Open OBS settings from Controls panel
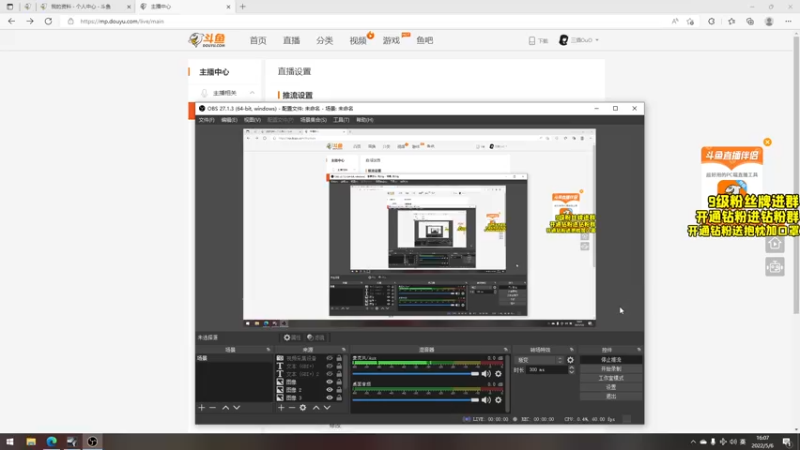Viewport: 800px width, 450px height. click(611, 387)
